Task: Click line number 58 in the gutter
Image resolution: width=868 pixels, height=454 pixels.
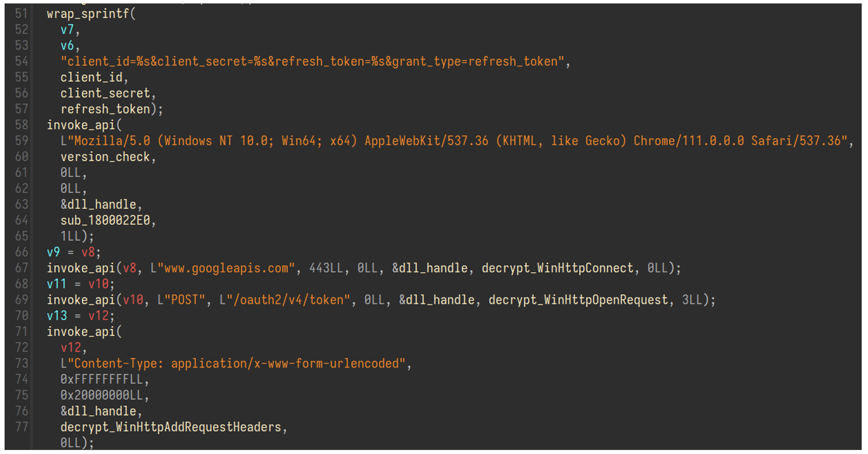Action: click(x=21, y=125)
